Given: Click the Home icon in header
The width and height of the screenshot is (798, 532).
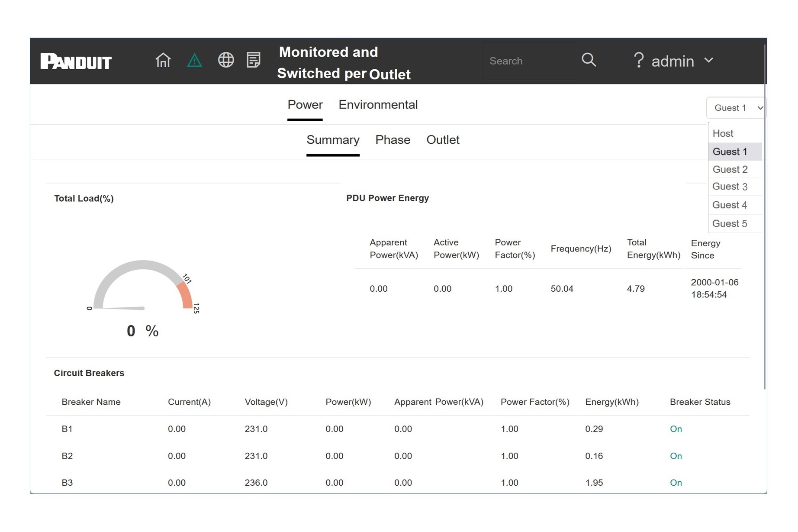Looking at the screenshot, I should click(163, 60).
